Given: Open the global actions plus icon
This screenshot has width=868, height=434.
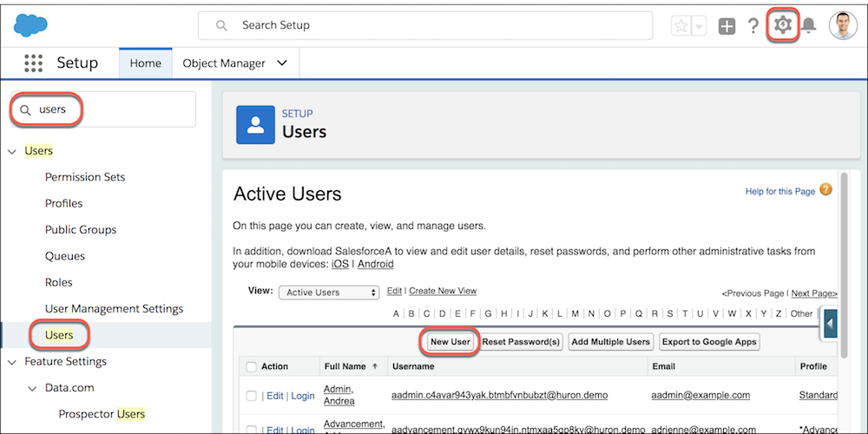Looking at the screenshot, I should click(x=727, y=26).
